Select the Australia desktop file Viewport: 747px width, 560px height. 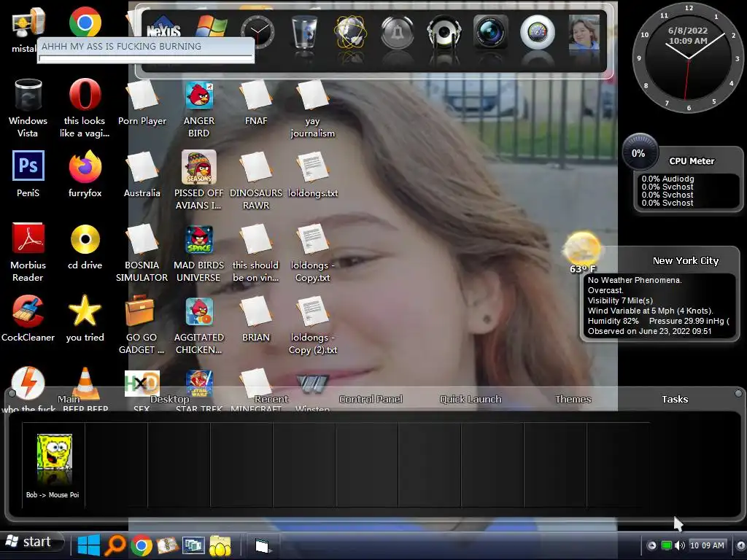(x=142, y=167)
